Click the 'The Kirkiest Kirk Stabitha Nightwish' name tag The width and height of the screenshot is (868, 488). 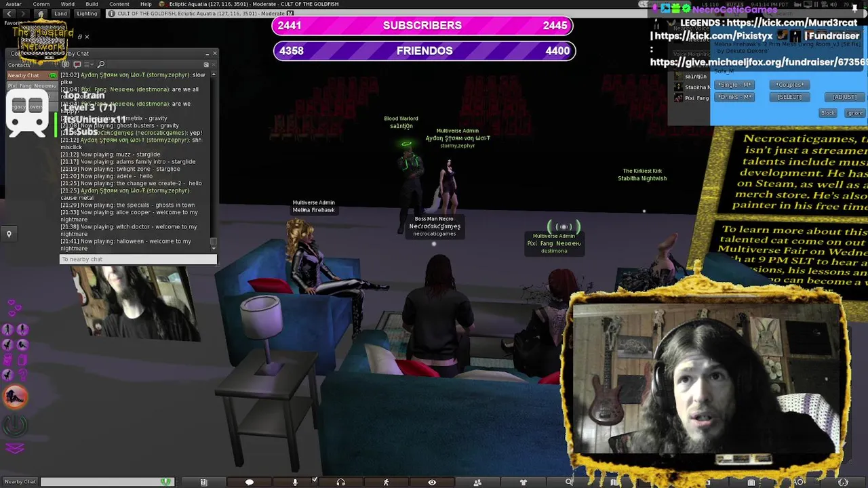pos(642,175)
